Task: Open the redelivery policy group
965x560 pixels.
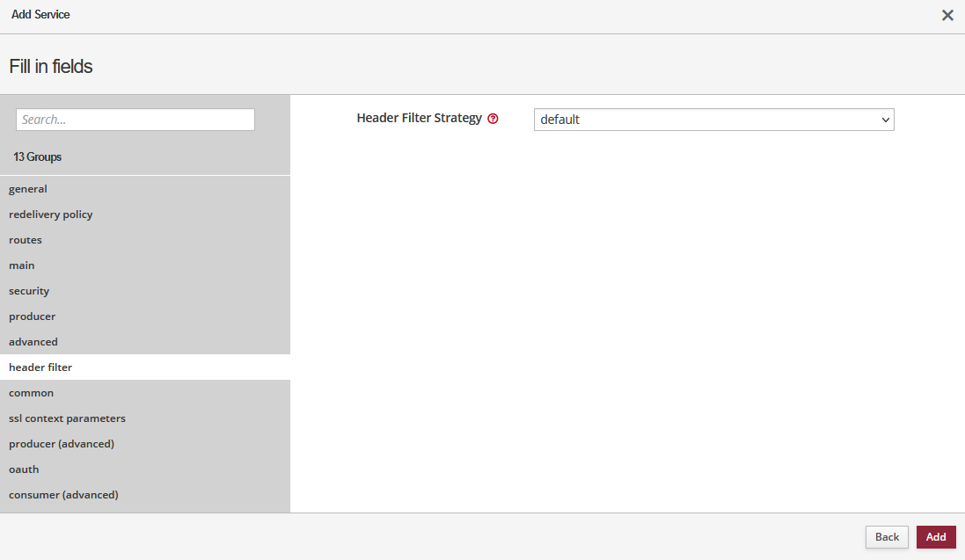Action: 50,214
